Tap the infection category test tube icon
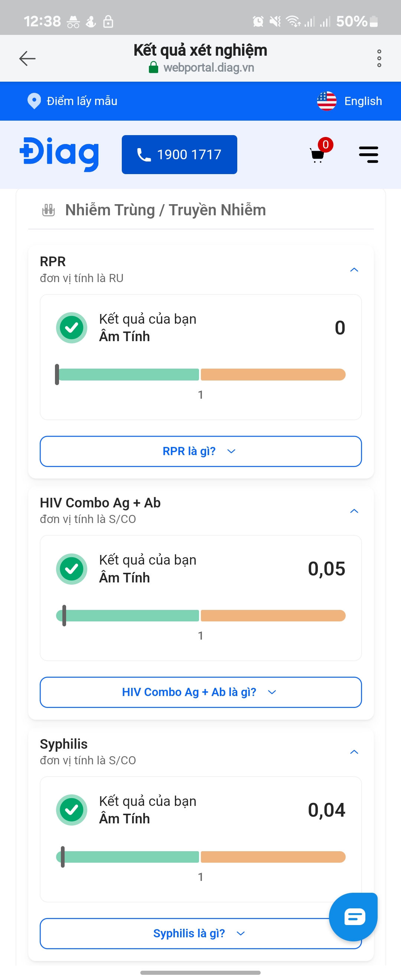Image resolution: width=401 pixels, height=980 pixels. point(48,210)
